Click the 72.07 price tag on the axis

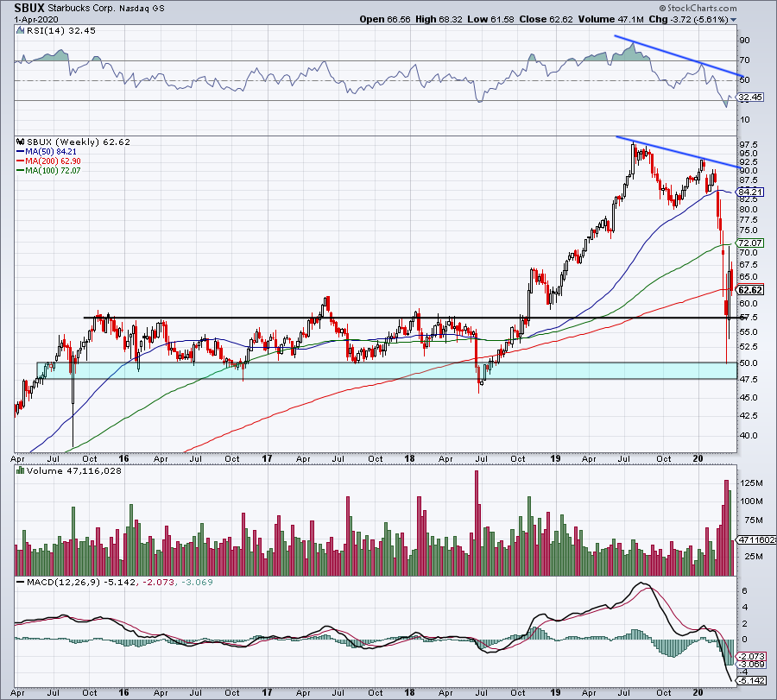[x=751, y=243]
